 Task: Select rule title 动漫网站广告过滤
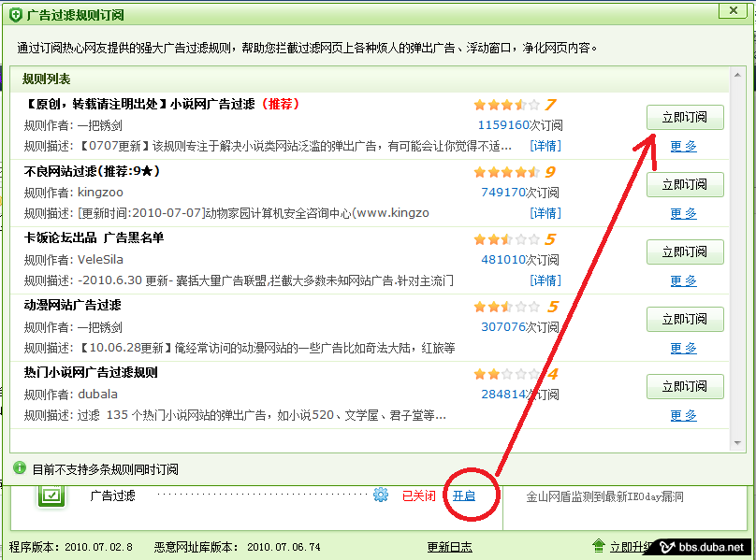click(x=72, y=305)
